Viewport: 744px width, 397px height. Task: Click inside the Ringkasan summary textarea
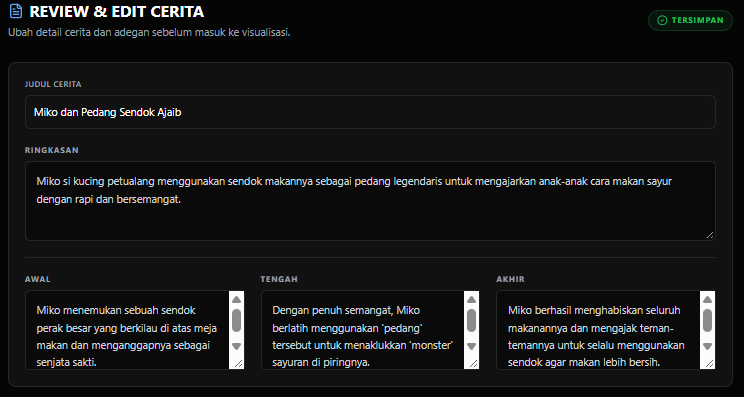point(370,201)
